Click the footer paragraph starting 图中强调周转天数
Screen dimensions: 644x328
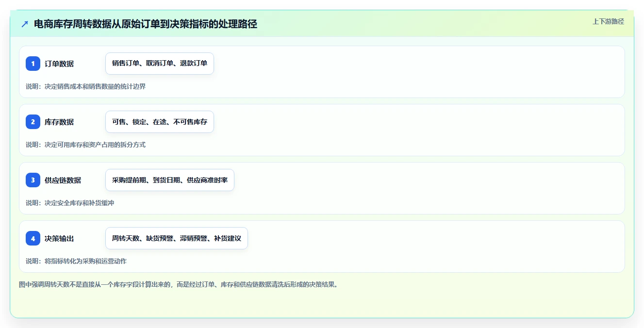point(178,284)
